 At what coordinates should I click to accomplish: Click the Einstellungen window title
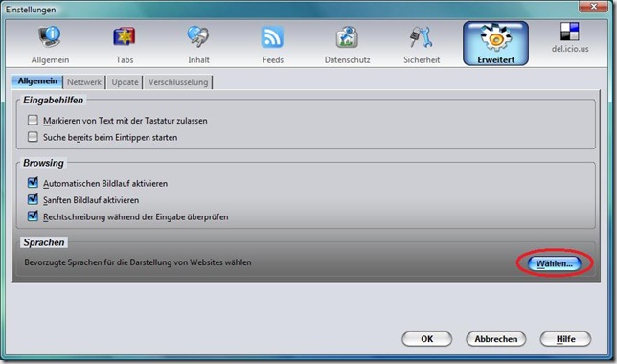point(31,10)
